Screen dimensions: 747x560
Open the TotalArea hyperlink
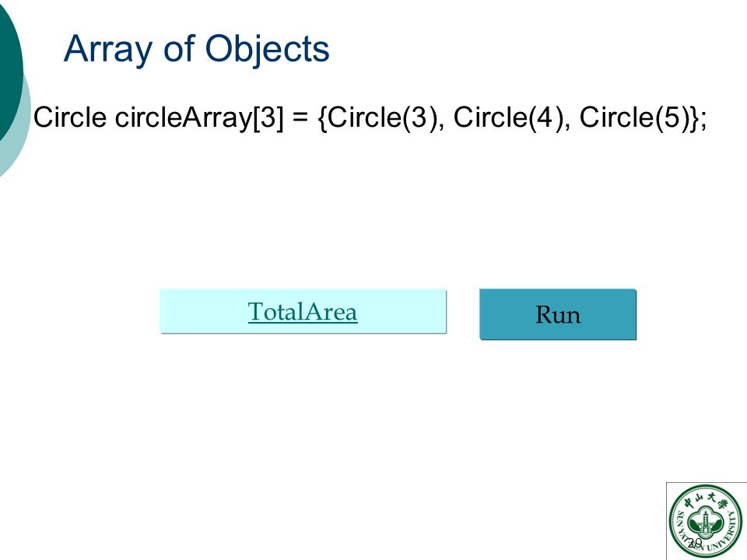[303, 312]
